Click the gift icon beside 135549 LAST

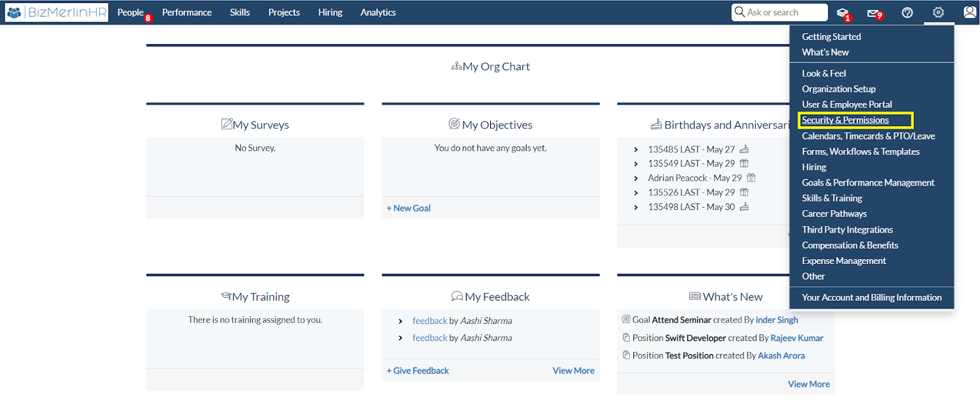pyautogui.click(x=744, y=163)
